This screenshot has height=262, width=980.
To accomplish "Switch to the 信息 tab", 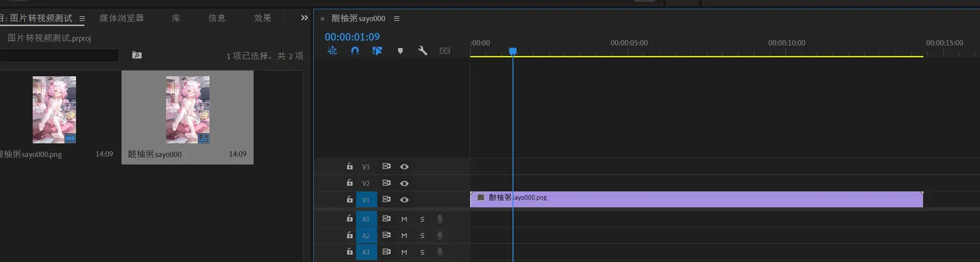I will (217, 18).
